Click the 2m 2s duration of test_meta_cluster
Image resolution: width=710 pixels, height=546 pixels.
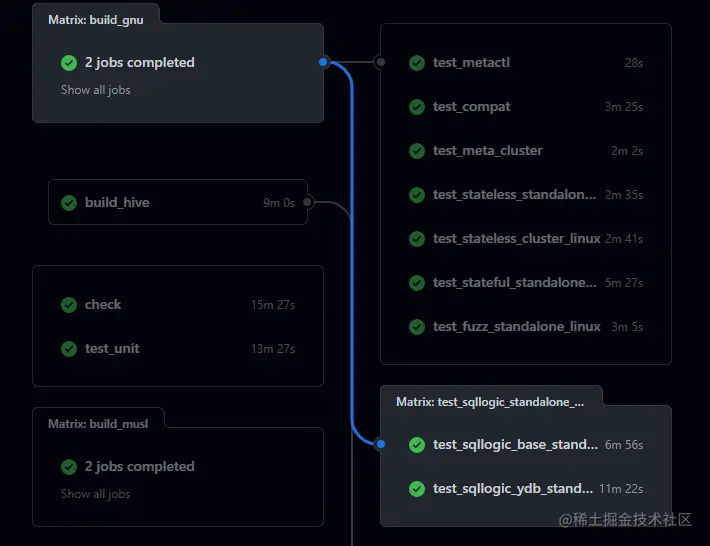coord(627,151)
